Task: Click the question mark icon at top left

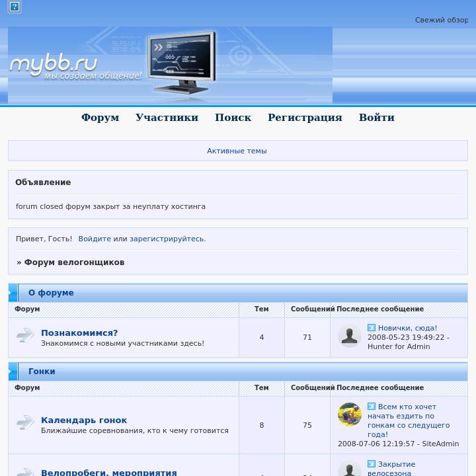Action: [x=15, y=7]
